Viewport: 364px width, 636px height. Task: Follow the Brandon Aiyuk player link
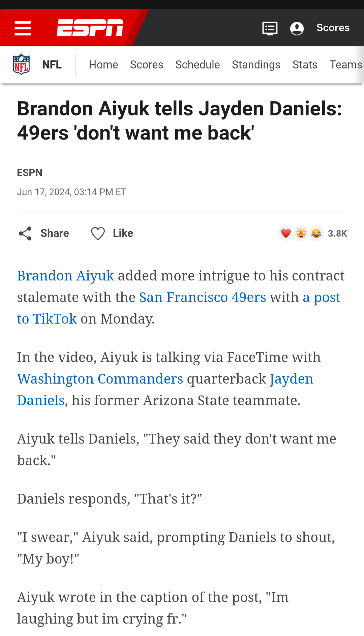(66, 276)
